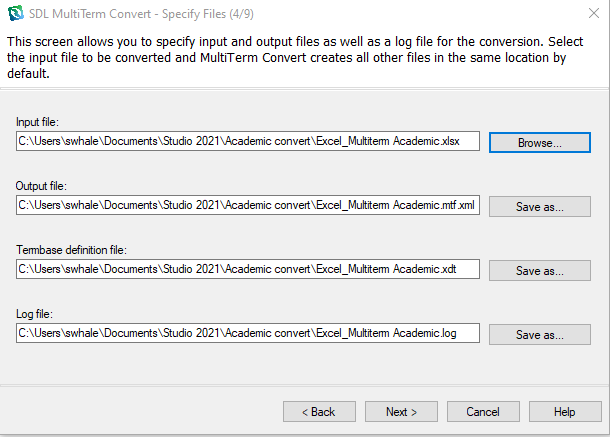Click into the Log file path field
This screenshot has height=437, width=610.
point(248,333)
